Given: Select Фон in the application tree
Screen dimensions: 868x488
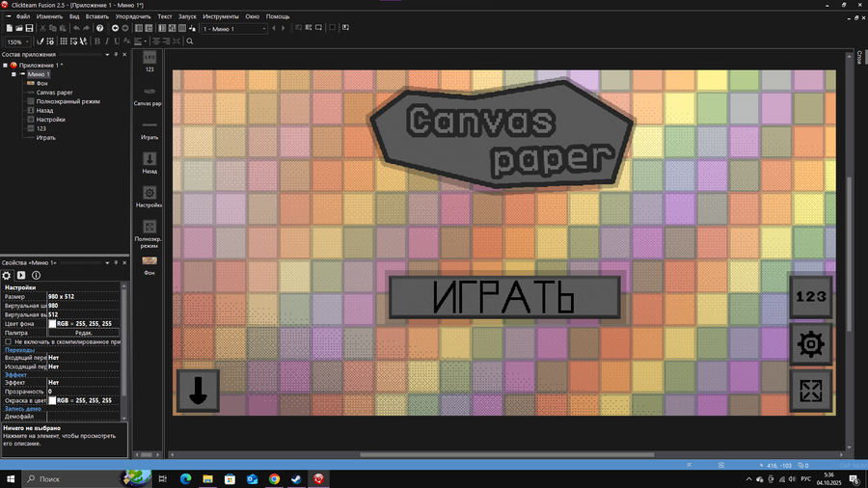Looking at the screenshot, I should coord(41,84).
